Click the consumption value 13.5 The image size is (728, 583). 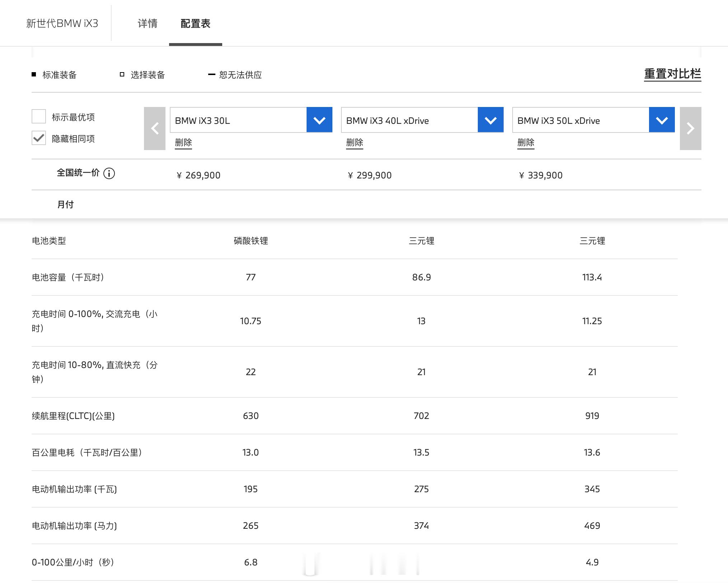click(x=421, y=453)
